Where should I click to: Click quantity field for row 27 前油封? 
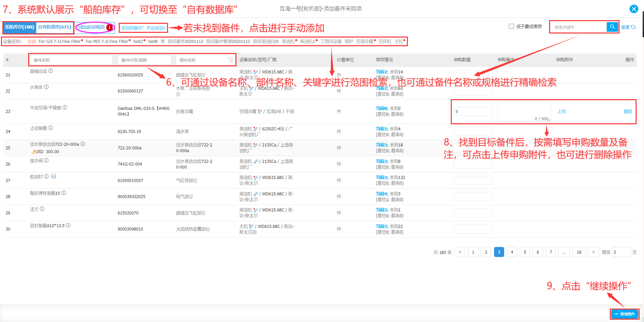tap(473, 180)
